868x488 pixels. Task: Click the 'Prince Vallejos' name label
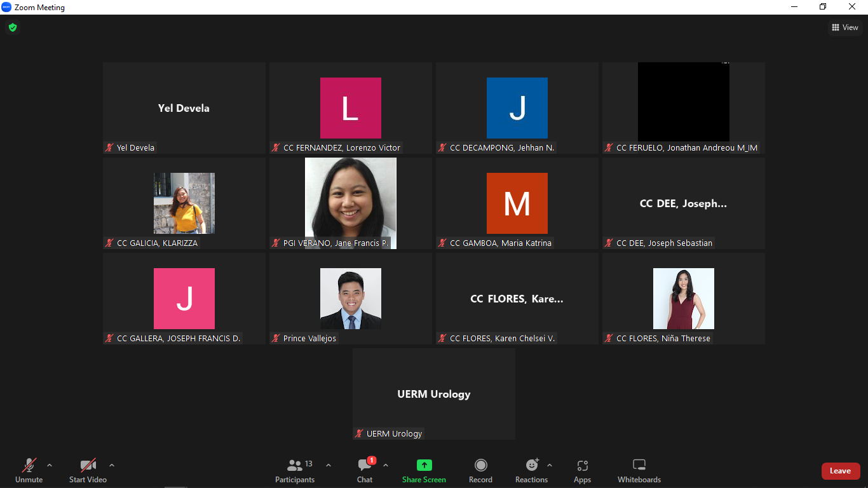pos(310,338)
